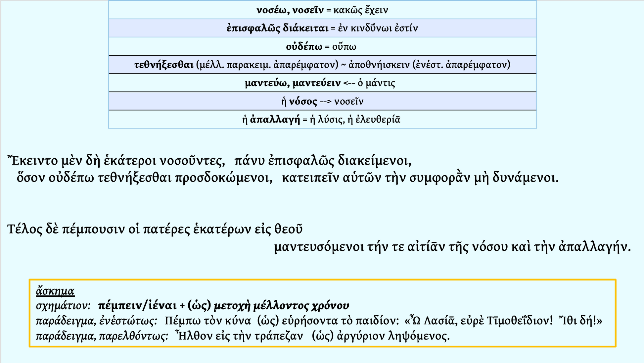
Task: Click the label παράδειγμα, ἐνέστώτως
Action: [96, 321]
